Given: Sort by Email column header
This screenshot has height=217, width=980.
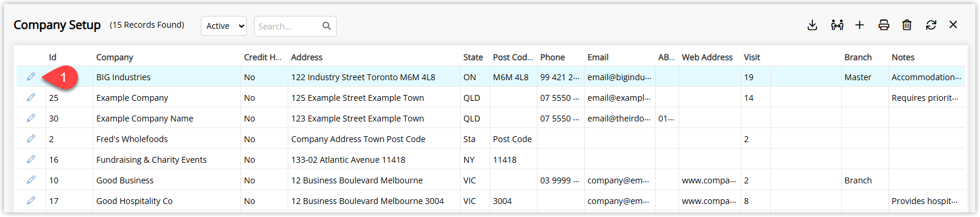Looking at the screenshot, I should click(598, 57).
